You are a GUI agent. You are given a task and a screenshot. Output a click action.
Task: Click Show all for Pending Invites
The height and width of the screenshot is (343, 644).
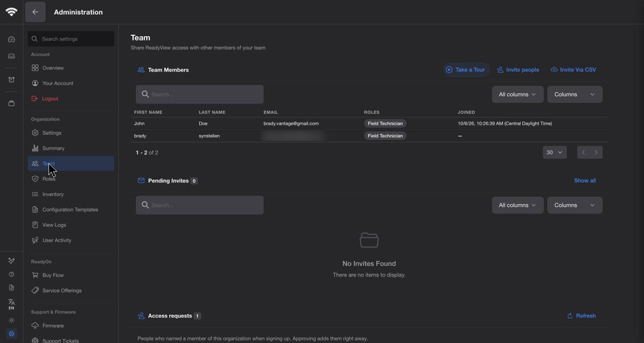584,181
